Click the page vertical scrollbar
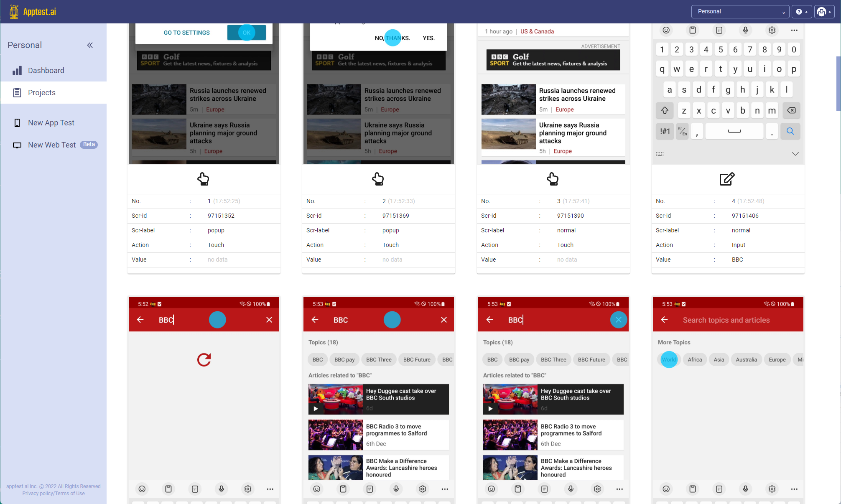The height and width of the screenshot is (504, 841). 838,84
